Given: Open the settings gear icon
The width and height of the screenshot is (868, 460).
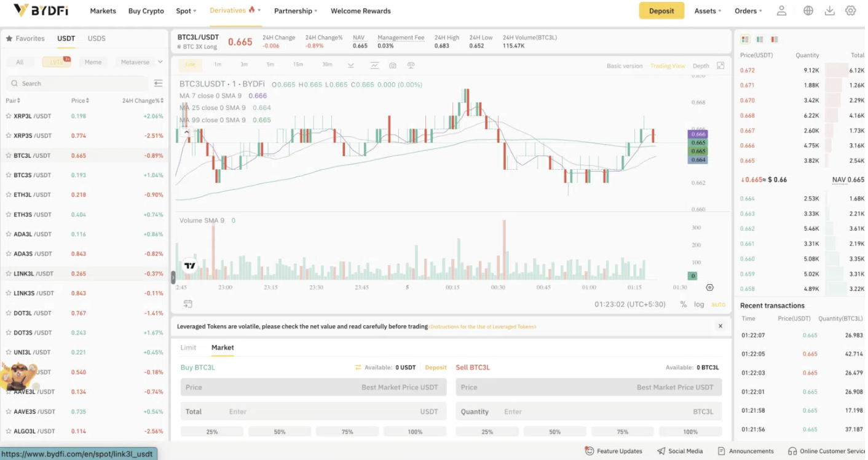Looking at the screenshot, I should click(x=851, y=10).
